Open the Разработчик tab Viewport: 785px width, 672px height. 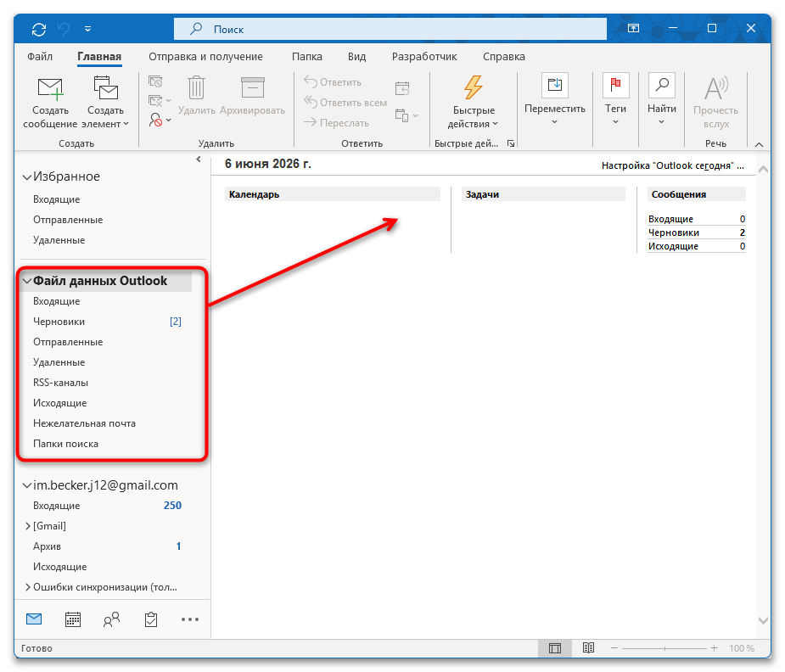424,57
